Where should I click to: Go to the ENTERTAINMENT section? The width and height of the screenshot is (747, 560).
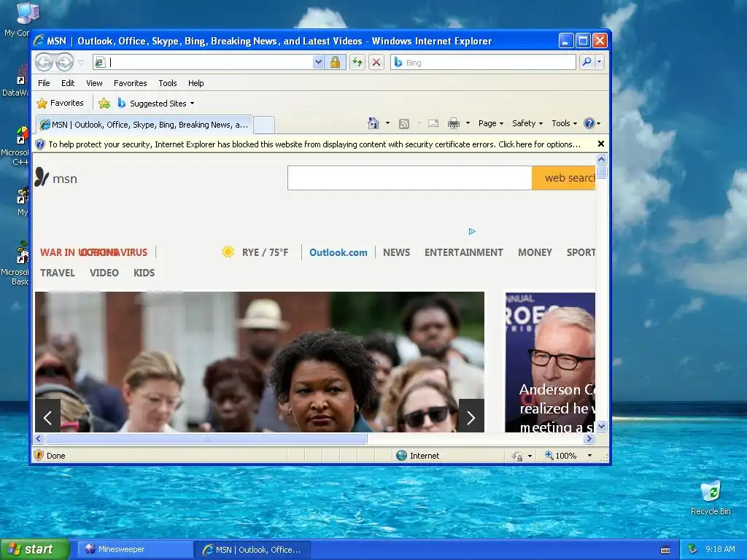point(463,252)
